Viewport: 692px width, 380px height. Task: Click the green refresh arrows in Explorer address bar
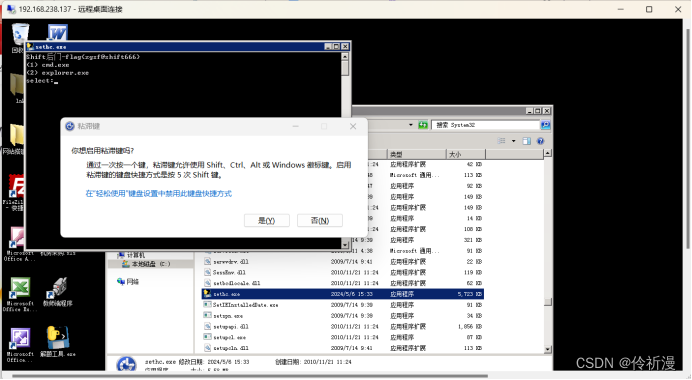423,125
